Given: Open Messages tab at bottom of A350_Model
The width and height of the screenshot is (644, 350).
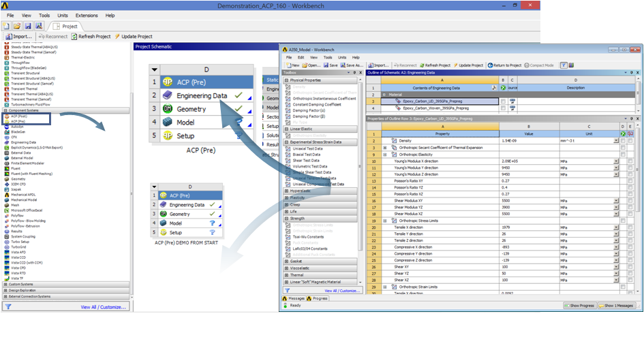Looking at the screenshot, I should 294,298.
